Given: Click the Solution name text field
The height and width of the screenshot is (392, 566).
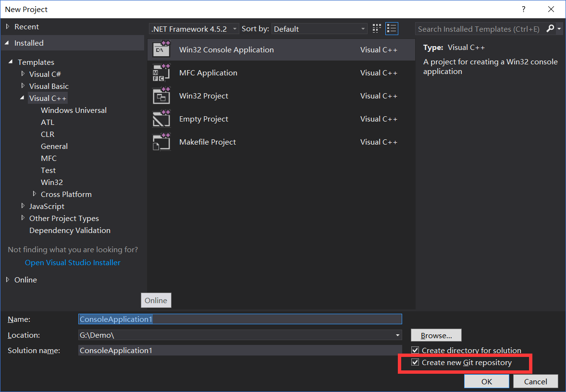Looking at the screenshot, I should [x=240, y=350].
